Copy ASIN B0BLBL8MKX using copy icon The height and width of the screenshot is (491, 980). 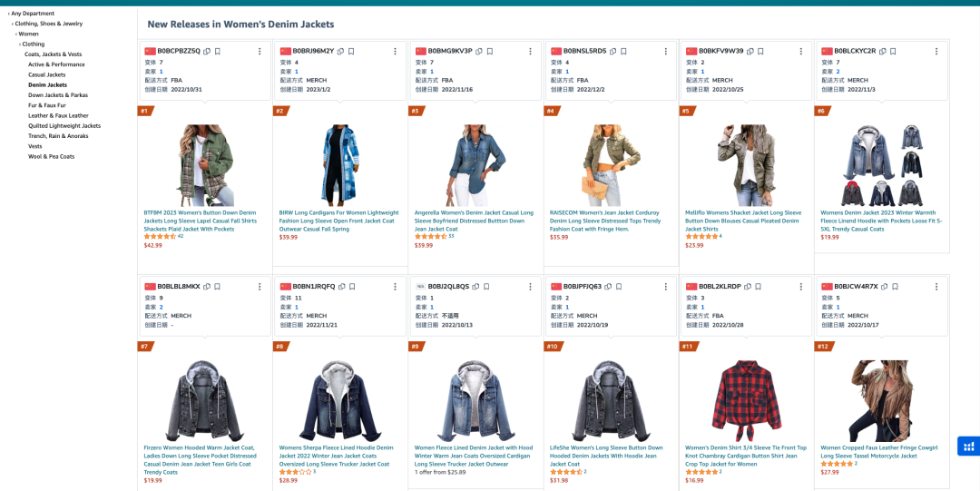207,286
